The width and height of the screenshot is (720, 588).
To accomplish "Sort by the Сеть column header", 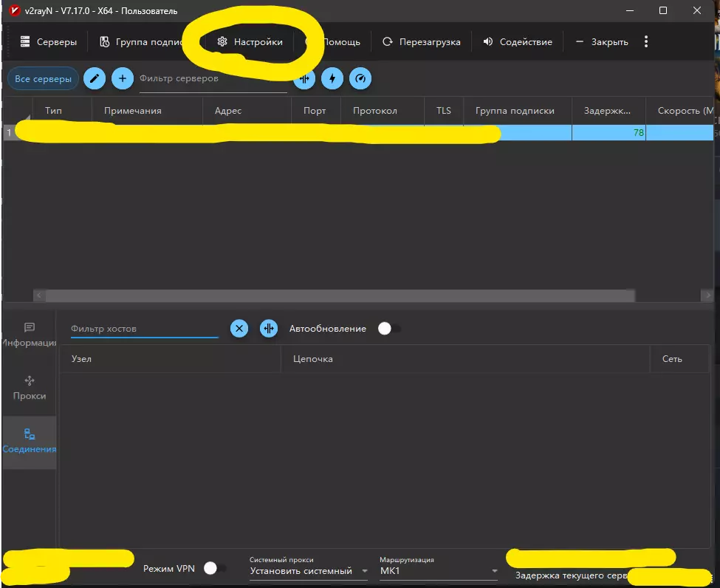I will (679, 359).
